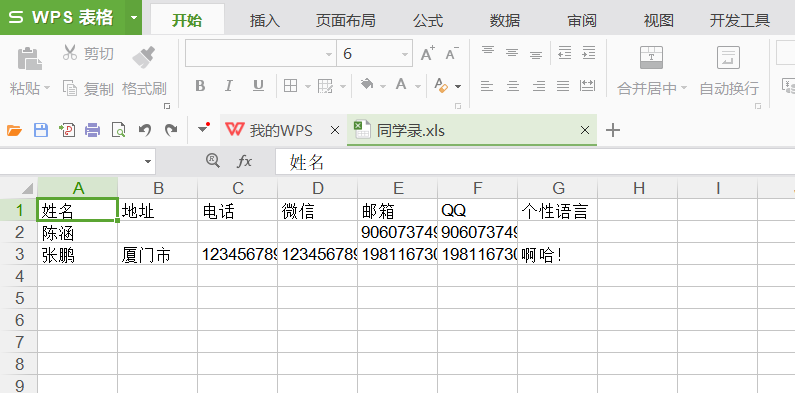Apply cell borders icon
Image resolution: width=795 pixels, height=393 pixels.
[291, 86]
